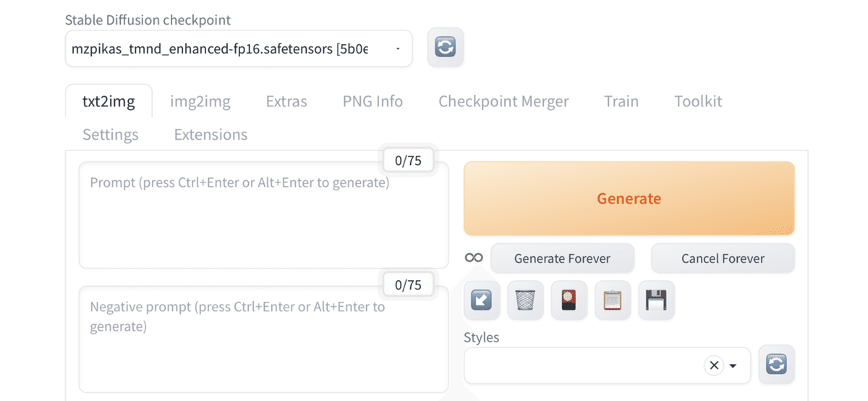Screen dimensions: 868x401
Task: Switch to the img2img tab
Action: (x=200, y=101)
